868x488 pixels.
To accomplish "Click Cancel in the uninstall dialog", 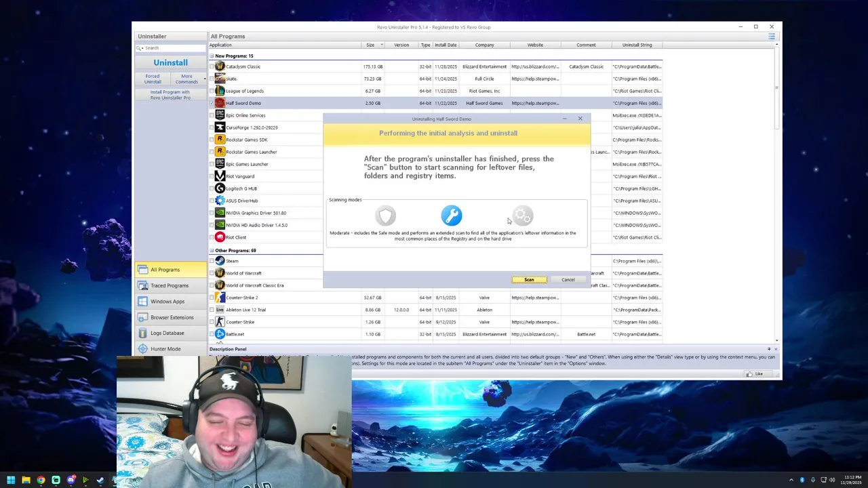I will 568,280.
